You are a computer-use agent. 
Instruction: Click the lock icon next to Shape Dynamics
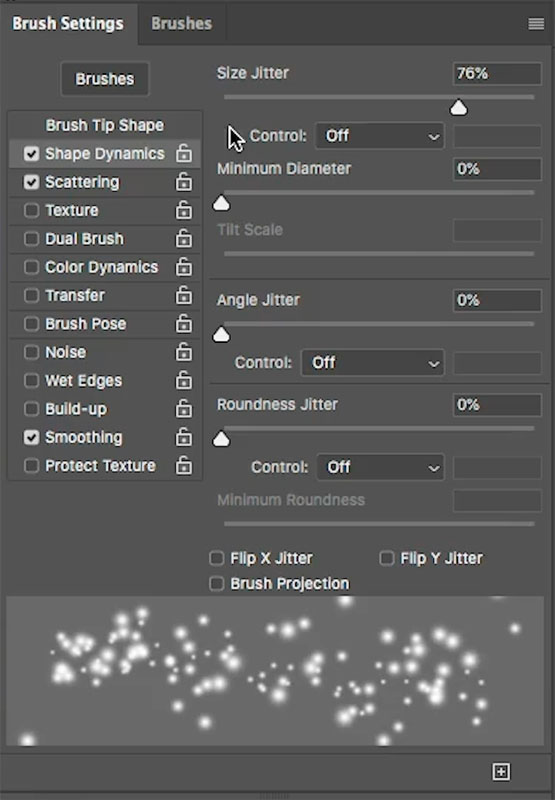pos(184,153)
